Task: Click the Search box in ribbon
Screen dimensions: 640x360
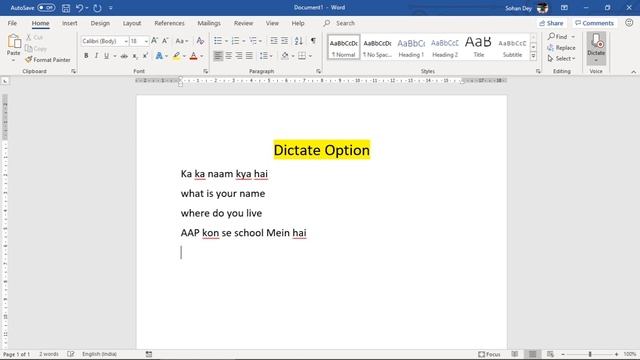Action: coord(340,23)
